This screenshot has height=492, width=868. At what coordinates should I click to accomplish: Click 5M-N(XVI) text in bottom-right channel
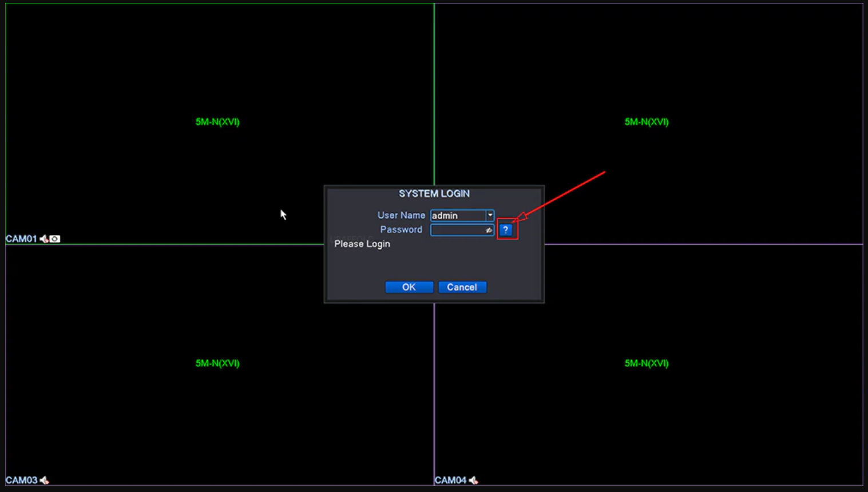(x=647, y=363)
